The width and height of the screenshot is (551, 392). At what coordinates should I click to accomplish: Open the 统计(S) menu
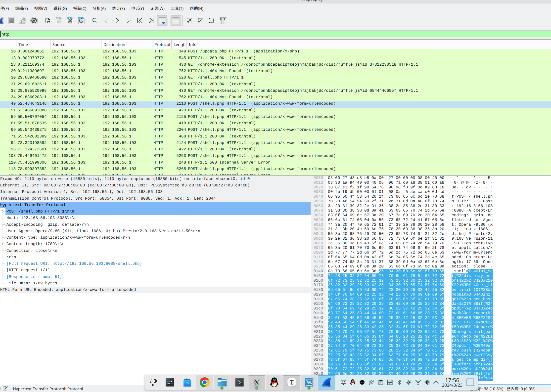click(118, 8)
